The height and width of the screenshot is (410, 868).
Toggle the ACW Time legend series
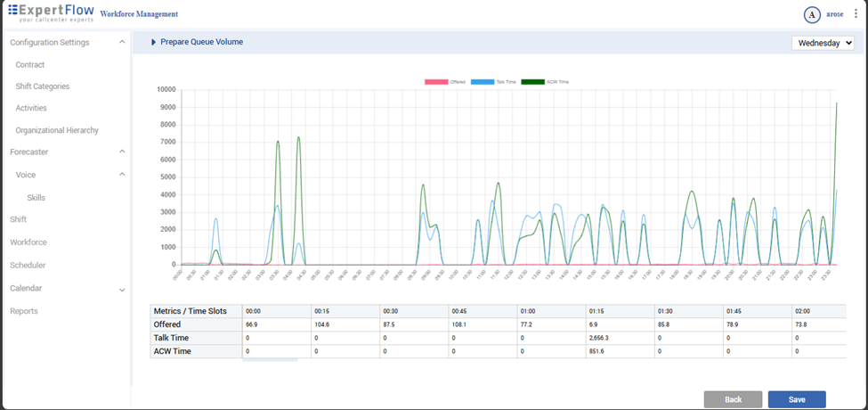pos(532,81)
